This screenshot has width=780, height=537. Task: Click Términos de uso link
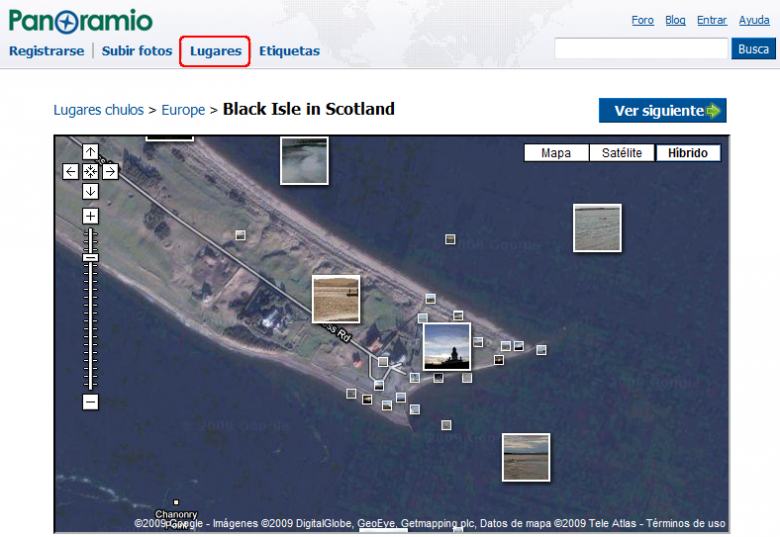tap(685, 523)
